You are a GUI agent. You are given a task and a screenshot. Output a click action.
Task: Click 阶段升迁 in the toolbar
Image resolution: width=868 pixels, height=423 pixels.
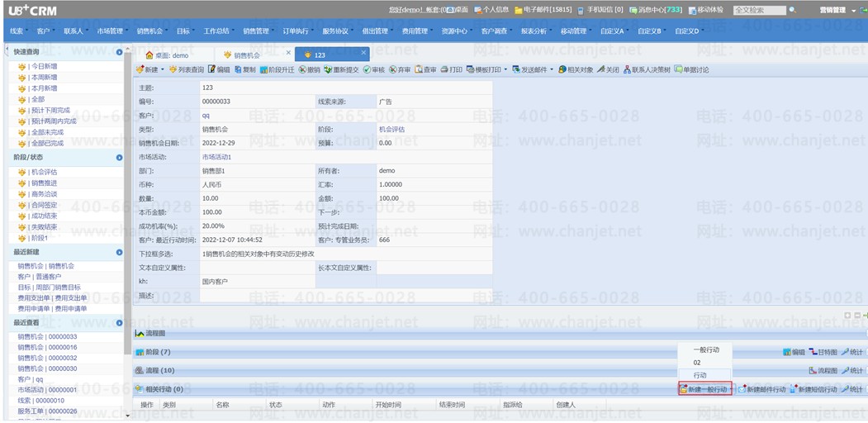tap(277, 69)
